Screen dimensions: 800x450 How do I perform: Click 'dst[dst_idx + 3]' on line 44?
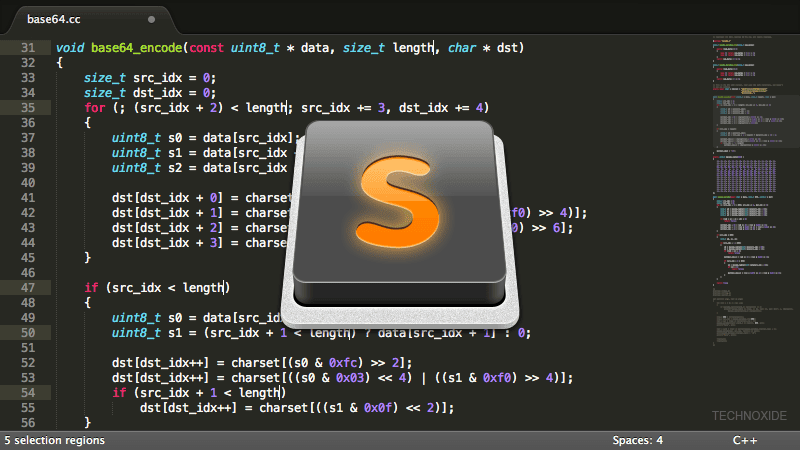point(167,243)
